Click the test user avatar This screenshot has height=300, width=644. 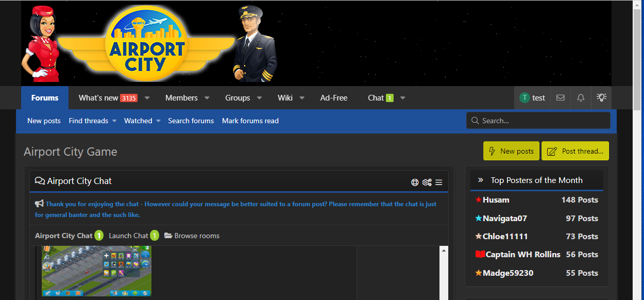pos(524,98)
